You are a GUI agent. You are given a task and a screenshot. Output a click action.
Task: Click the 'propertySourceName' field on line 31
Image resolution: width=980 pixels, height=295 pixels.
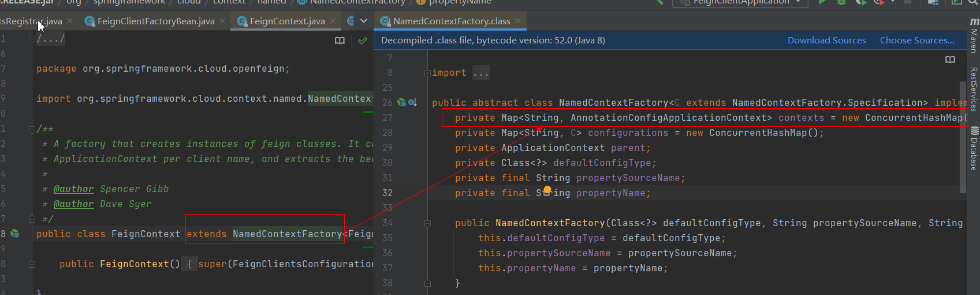pos(628,178)
